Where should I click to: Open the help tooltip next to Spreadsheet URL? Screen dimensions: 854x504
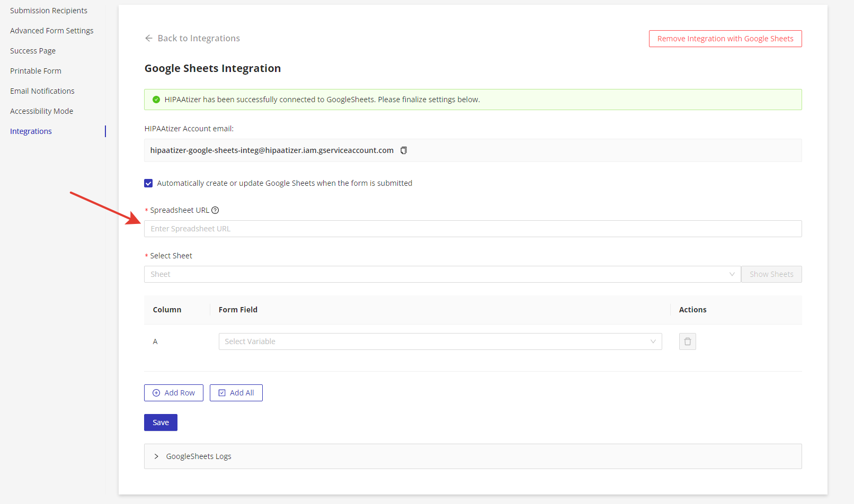[x=215, y=210]
